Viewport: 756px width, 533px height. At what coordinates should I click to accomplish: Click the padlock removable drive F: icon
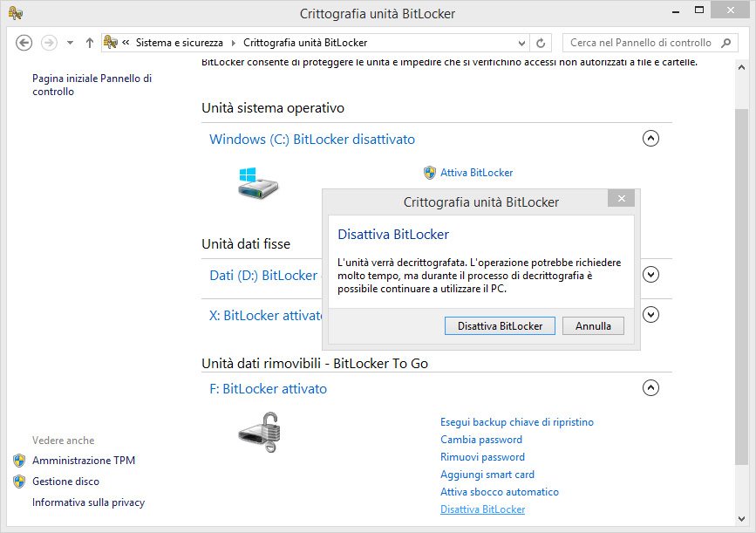pos(261,431)
